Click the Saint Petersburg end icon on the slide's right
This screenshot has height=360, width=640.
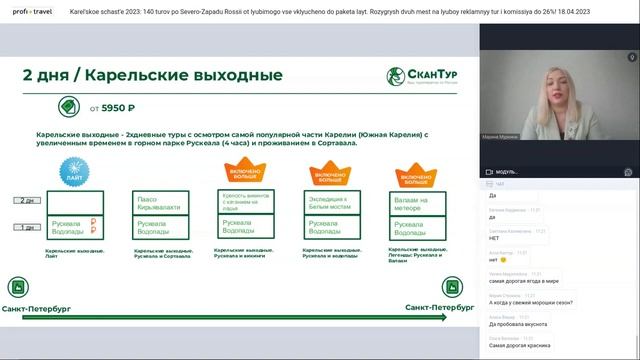pos(452,287)
